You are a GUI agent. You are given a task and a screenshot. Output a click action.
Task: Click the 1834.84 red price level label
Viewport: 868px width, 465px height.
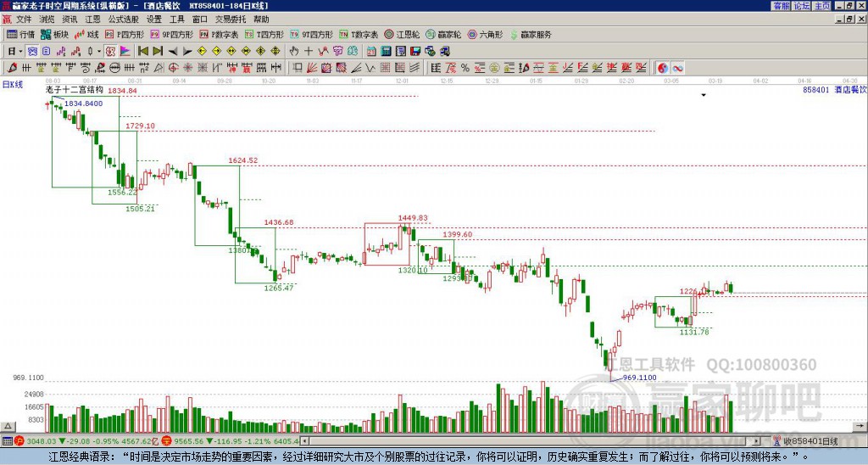pos(122,90)
